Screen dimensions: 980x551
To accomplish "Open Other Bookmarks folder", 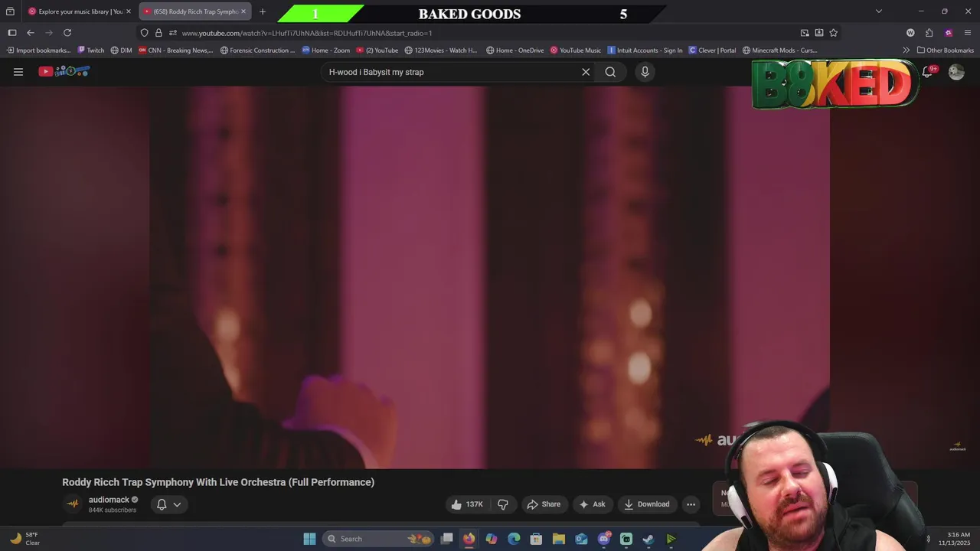I will point(945,51).
